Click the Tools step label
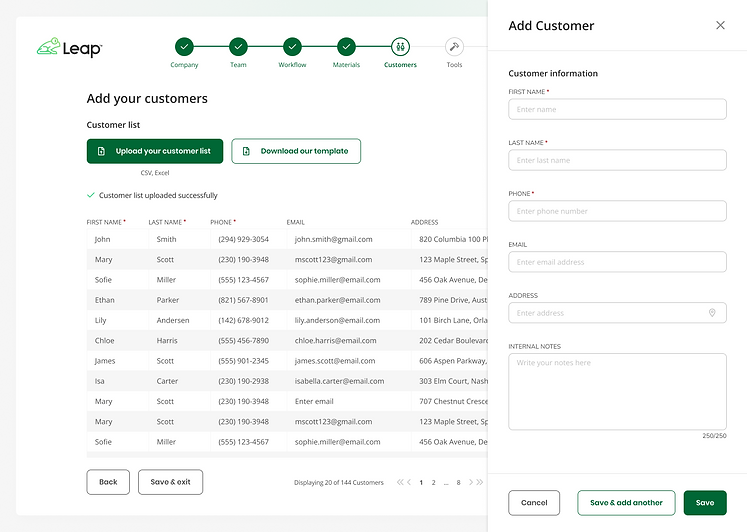747x532 pixels. [454, 65]
